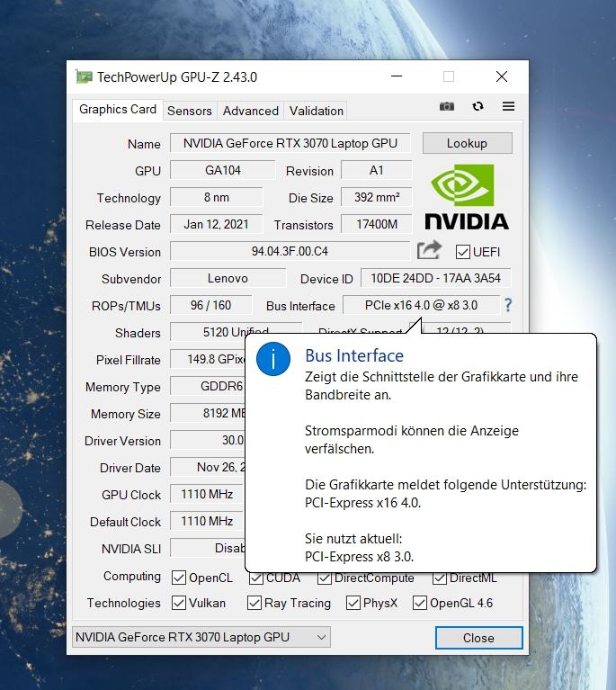Toggle the UEFI checkbox
Image resolution: width=616 pixels, height=690 pixels.
point(463,252)
